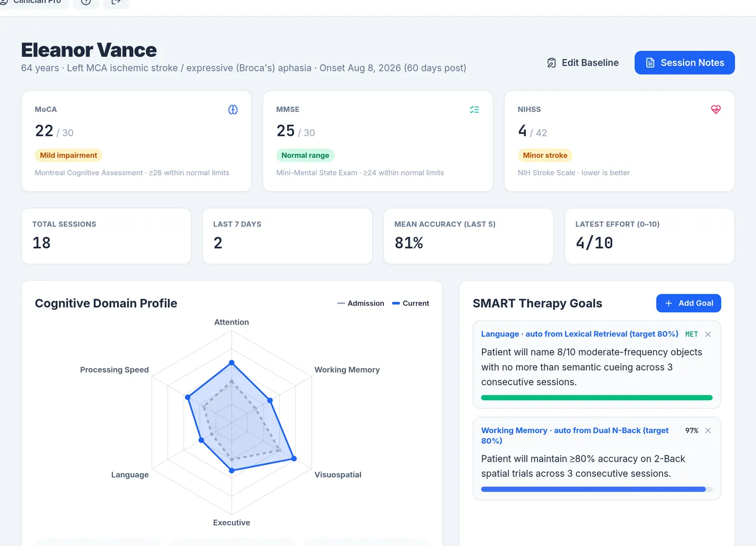756x546 pixels.
Task: Click the Attention axis label on the radar chart
Action: click(x=232, y=322)
